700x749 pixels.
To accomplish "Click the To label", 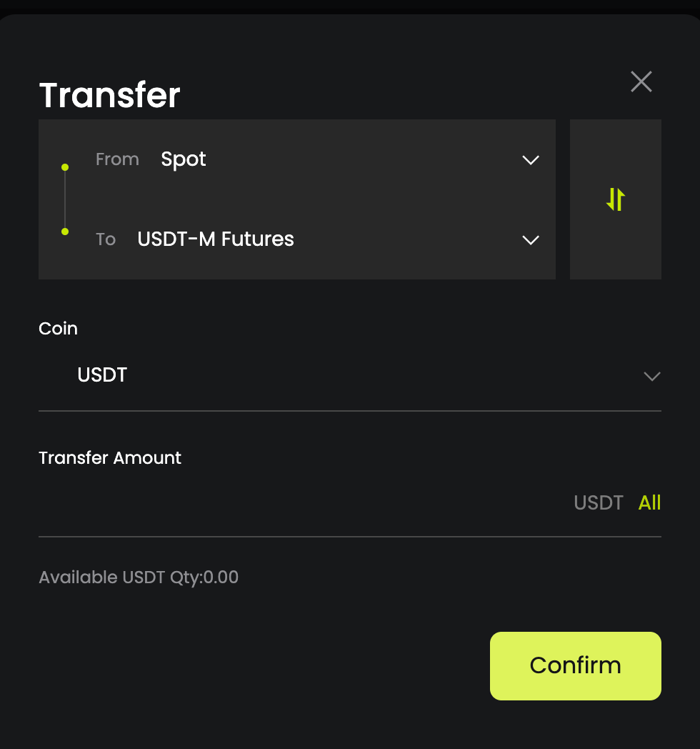I will pos(106,239).
